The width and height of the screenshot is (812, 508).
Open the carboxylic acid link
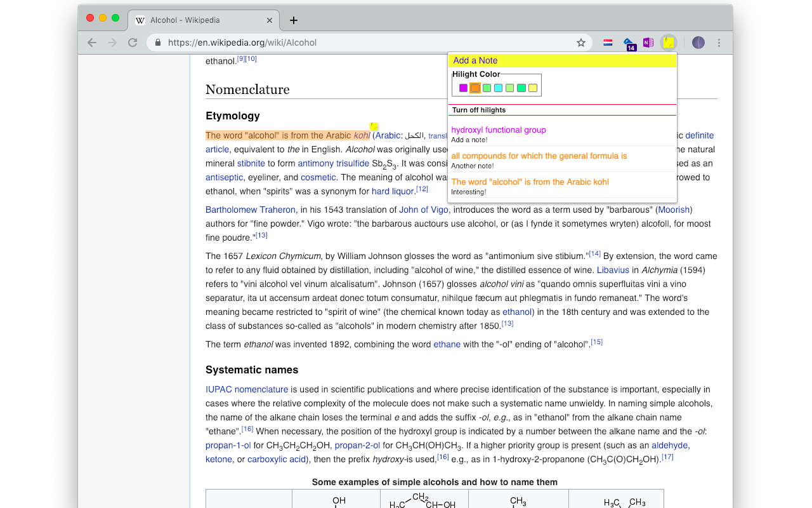pos(277,459)
